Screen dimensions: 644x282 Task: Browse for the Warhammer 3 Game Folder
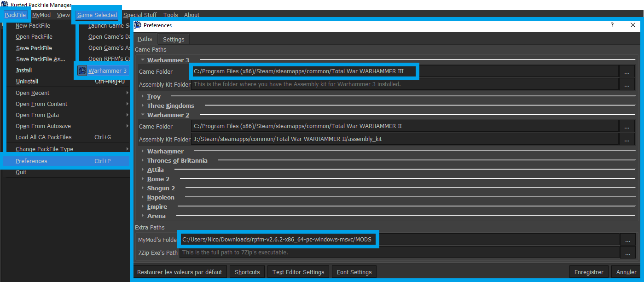click(x=627, y=71)
